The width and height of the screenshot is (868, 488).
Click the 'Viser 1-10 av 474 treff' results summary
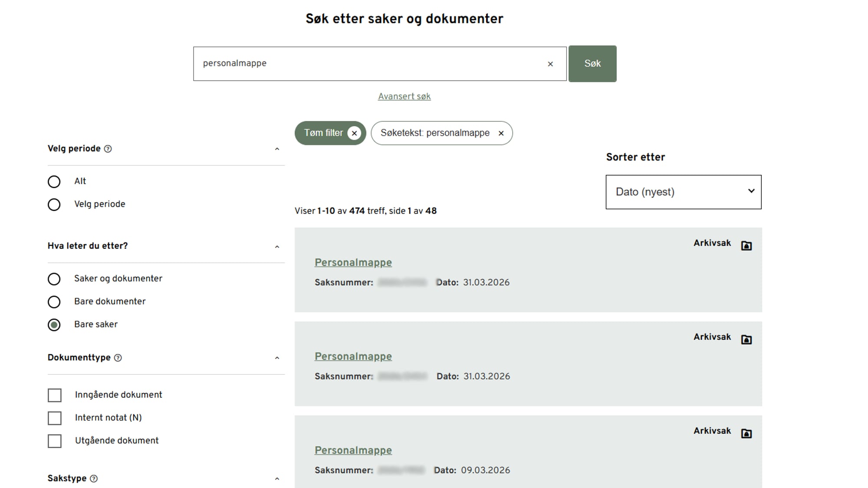click(x=365, y=211)
